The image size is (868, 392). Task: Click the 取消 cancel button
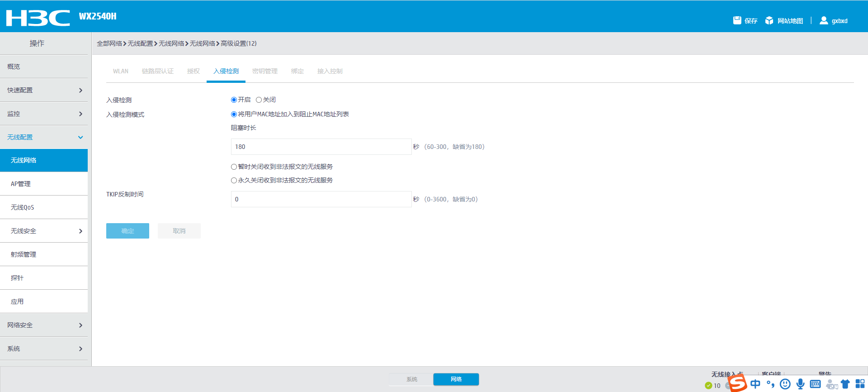tap(179, 231)
